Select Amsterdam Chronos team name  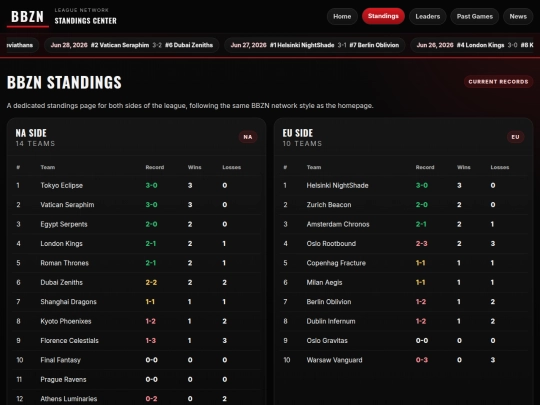pyautogui.click(x=338, y=224)
